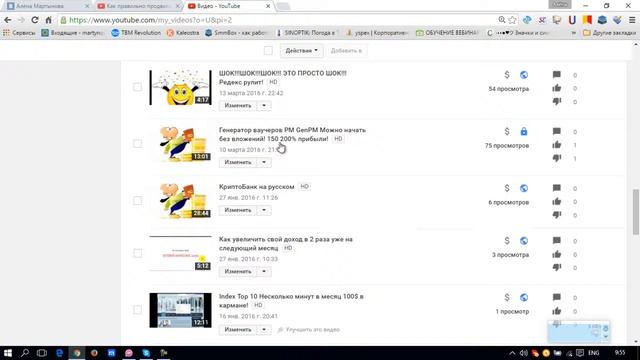Open comments icon for Index Top 10 video
The width and height of the screenshot is (640, 360).
pos(556,298)
